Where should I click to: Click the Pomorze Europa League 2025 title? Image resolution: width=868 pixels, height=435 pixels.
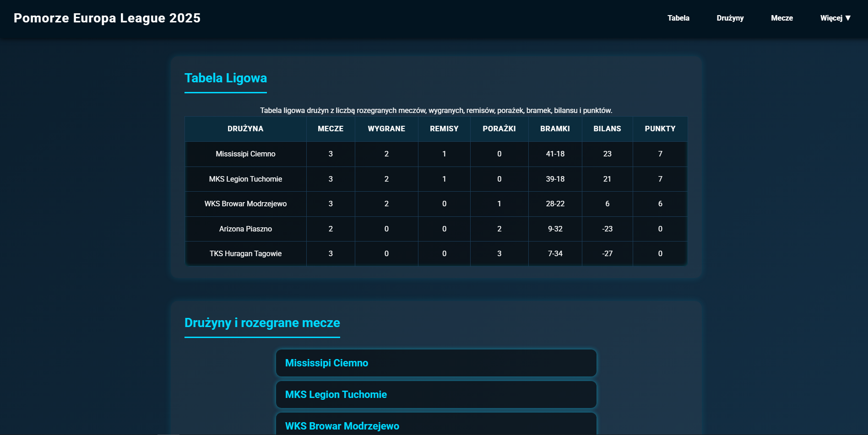click(x=107, y=18)
